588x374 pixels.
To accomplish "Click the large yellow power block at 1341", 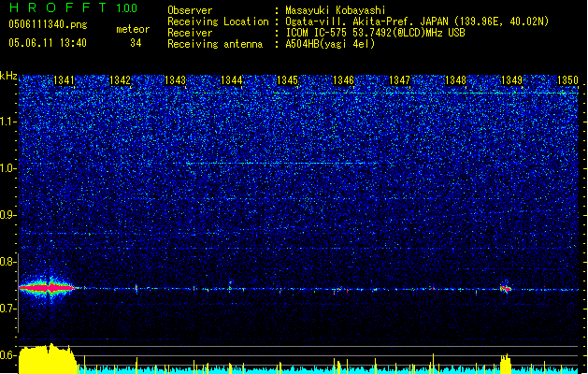I will tap(48, 359).
